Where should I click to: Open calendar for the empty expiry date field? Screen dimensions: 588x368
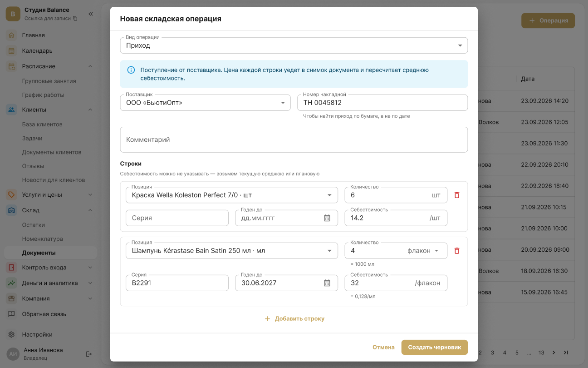(x=327, y=218)
